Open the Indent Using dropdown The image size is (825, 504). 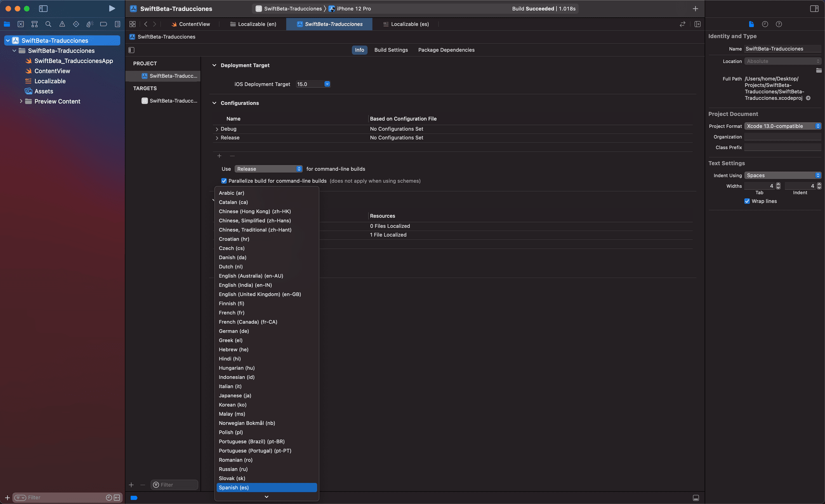click(783, 176)
